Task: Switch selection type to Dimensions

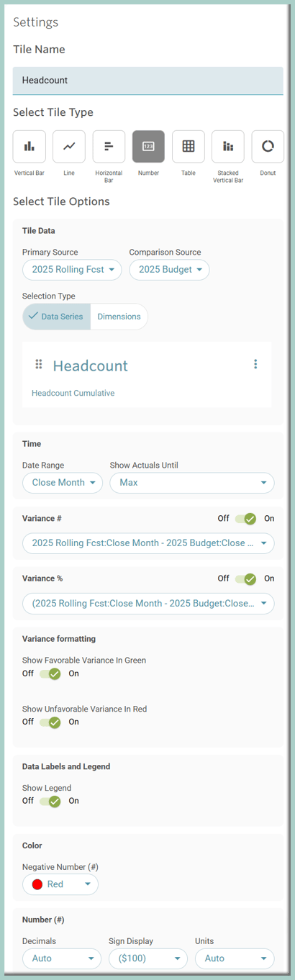Action: pos(119,317)
